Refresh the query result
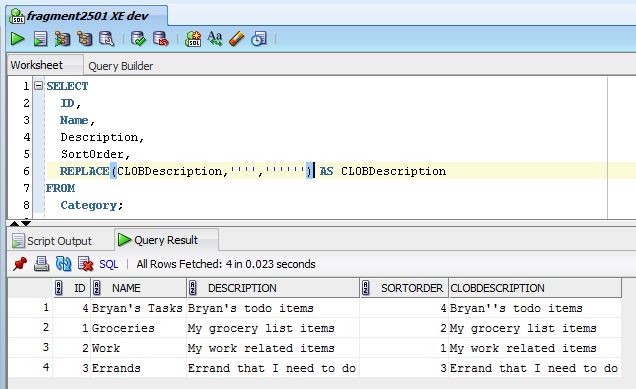Viewport: 636px width, 389px height. click(63, 264)
